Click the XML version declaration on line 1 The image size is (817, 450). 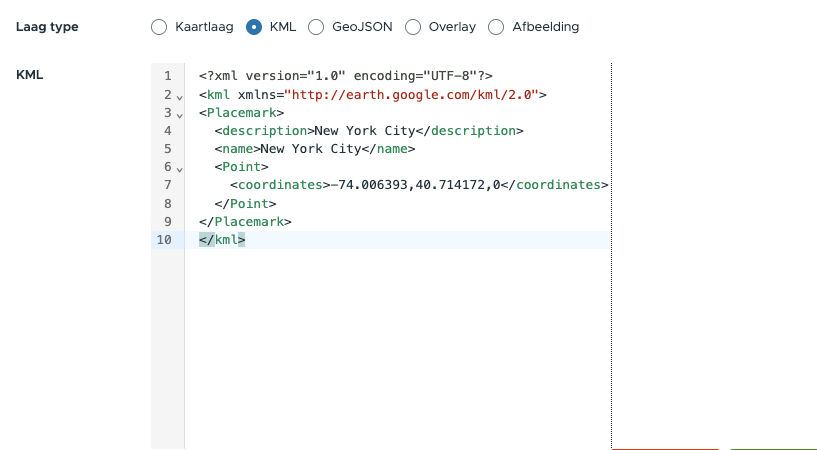pyautogui.click(x=345, y=76)
